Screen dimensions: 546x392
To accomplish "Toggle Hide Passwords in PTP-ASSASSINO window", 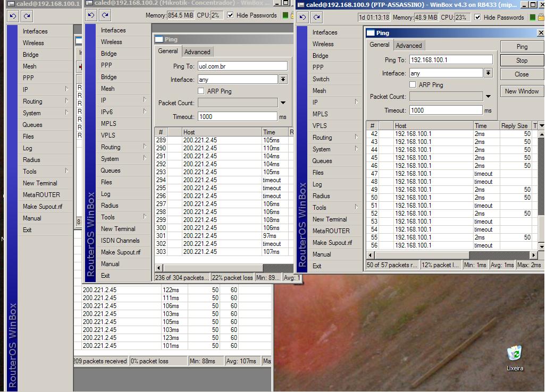I will tap(477, 17).
